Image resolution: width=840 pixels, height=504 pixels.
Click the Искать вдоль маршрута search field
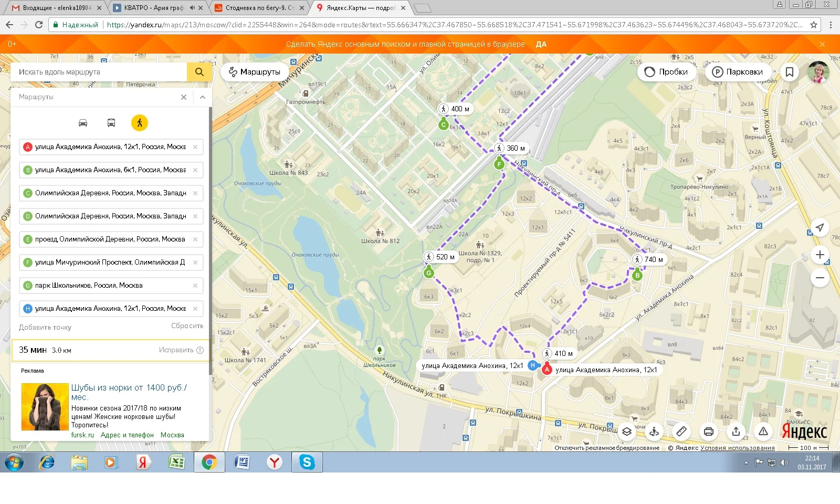[99, 72]
